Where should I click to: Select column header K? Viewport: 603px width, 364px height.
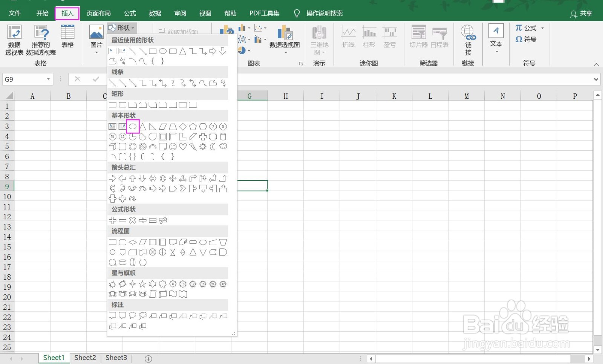click(x=394, y=96)
